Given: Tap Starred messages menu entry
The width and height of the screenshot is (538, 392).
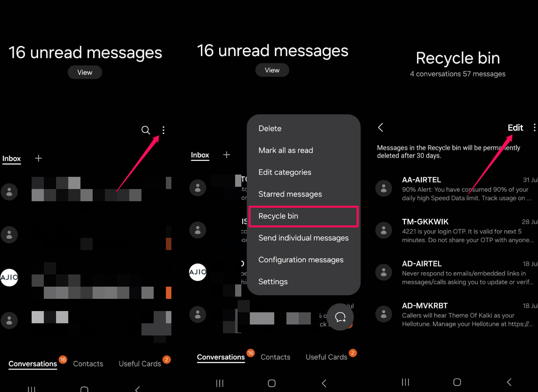Looking at the screenshot, I should pos(290,194).
